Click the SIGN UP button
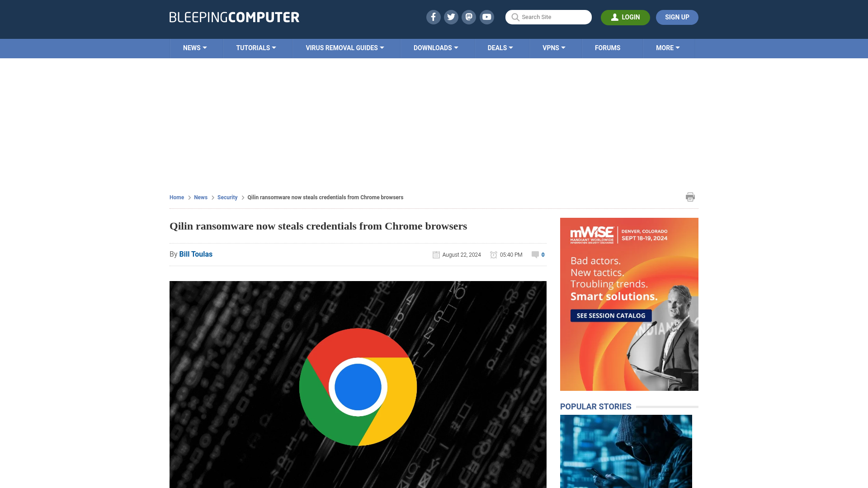The width and height of the screenshot is (868, 488). [x=677, y=17]
